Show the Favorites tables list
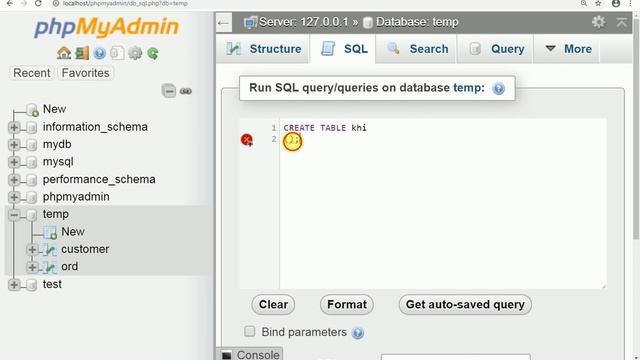This screenshot has width=640, height=360. pos(85,73)
